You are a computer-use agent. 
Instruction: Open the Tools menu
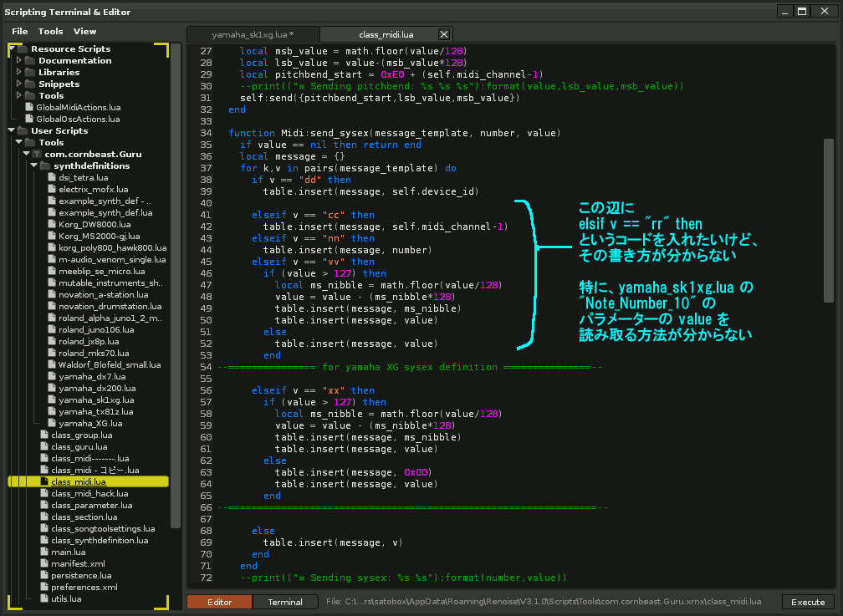[x=50, y=31]
